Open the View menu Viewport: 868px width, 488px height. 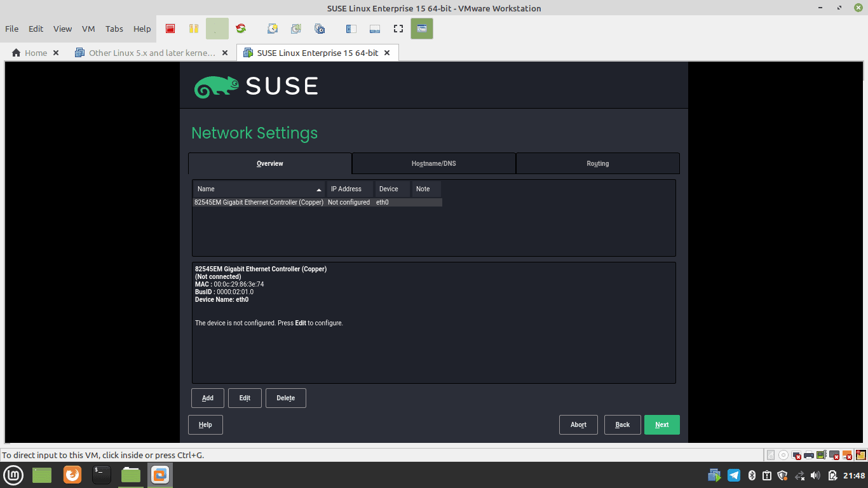click(62, 29)
